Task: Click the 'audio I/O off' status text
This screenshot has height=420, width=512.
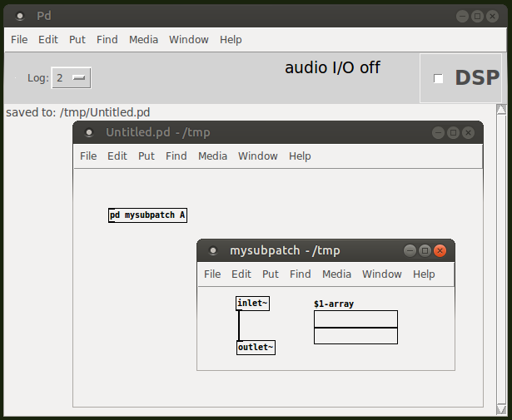Action: pyautogui.click(x=332, y=68)
